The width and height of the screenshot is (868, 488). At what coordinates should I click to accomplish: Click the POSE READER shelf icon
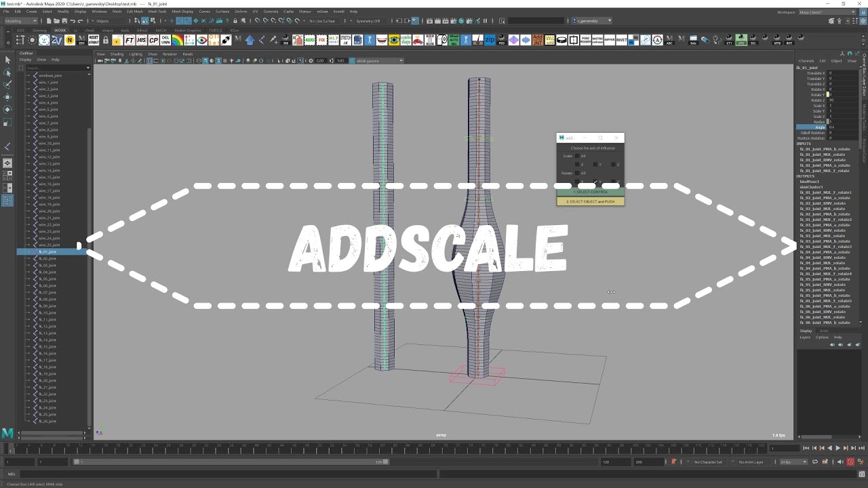pos(585,40)
